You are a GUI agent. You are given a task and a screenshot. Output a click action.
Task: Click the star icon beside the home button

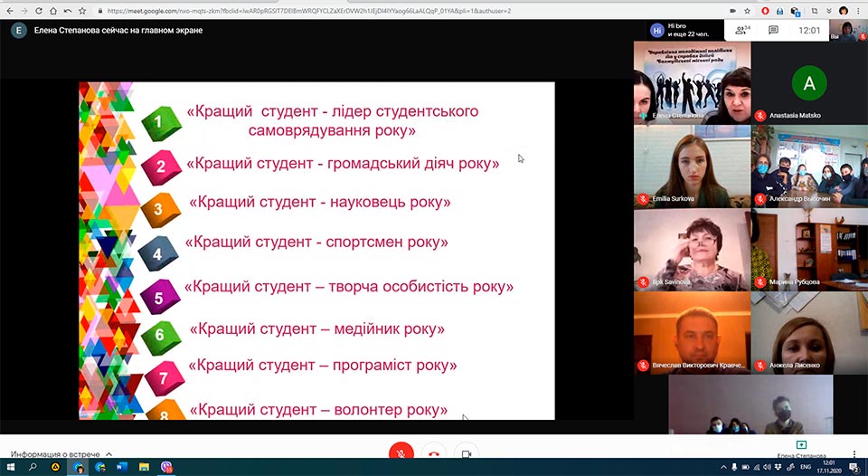(82, 11)
